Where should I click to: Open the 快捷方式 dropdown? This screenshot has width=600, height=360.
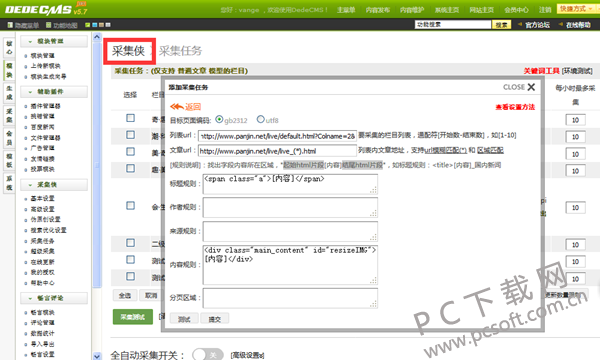[x=576, y=8]
